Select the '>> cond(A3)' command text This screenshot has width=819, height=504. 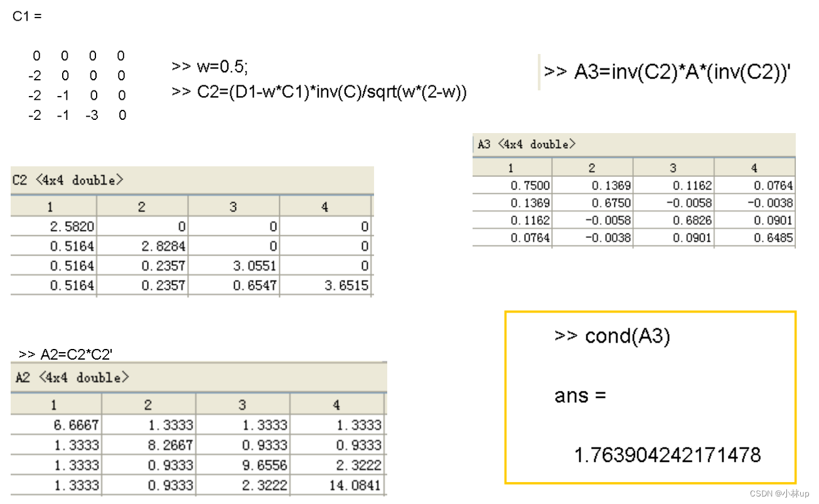pyautogui.click(x=613, y=336)
